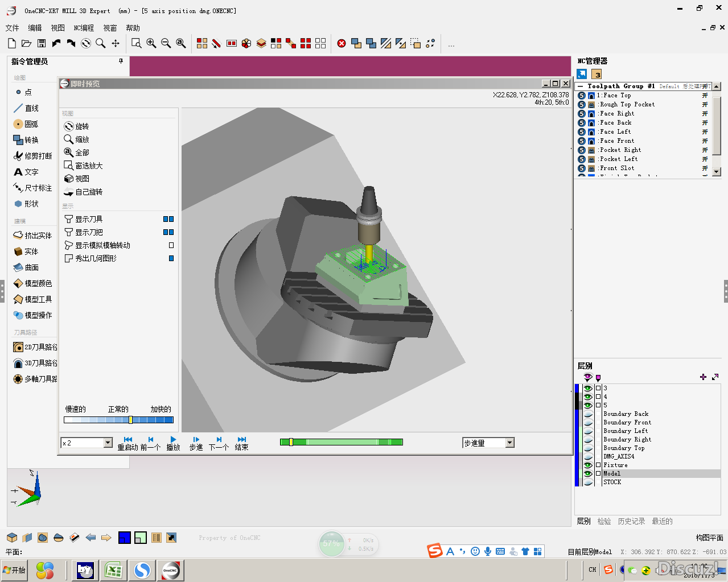This screenshot has width=728, height=582.
Task: Open the 挤出实体 extrude solid tool
Action: [33, 236]
